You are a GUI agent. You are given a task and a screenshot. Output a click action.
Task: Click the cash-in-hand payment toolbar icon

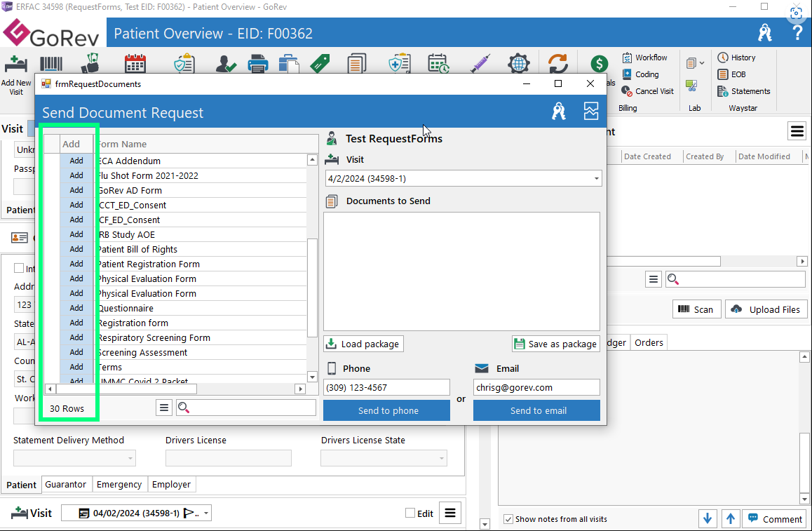90,63
